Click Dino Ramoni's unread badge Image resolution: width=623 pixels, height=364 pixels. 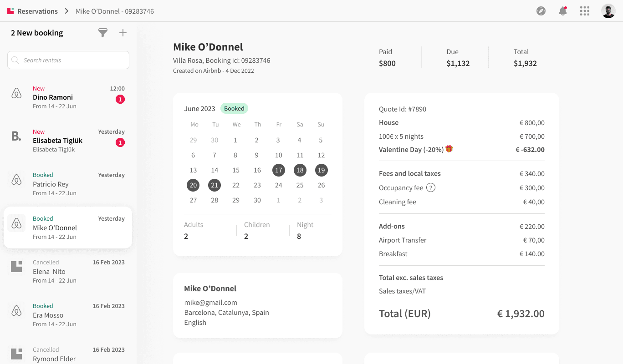[x=120, y=99]
